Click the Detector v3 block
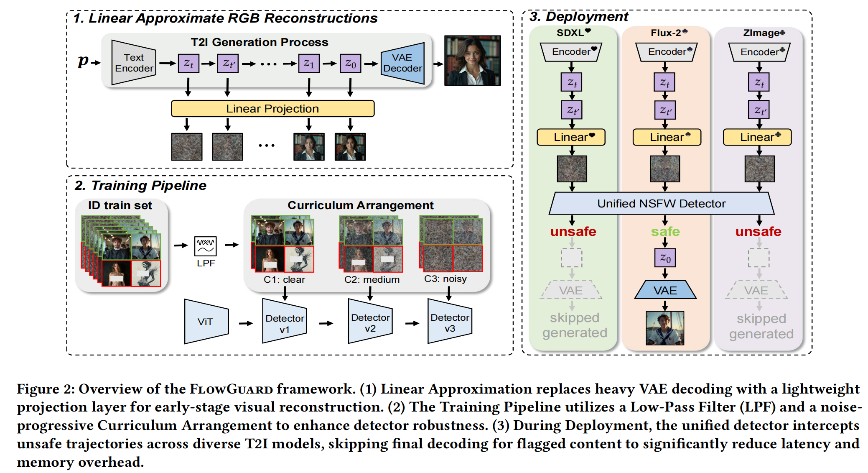868x473 pixels. click(x=450, y=321)
